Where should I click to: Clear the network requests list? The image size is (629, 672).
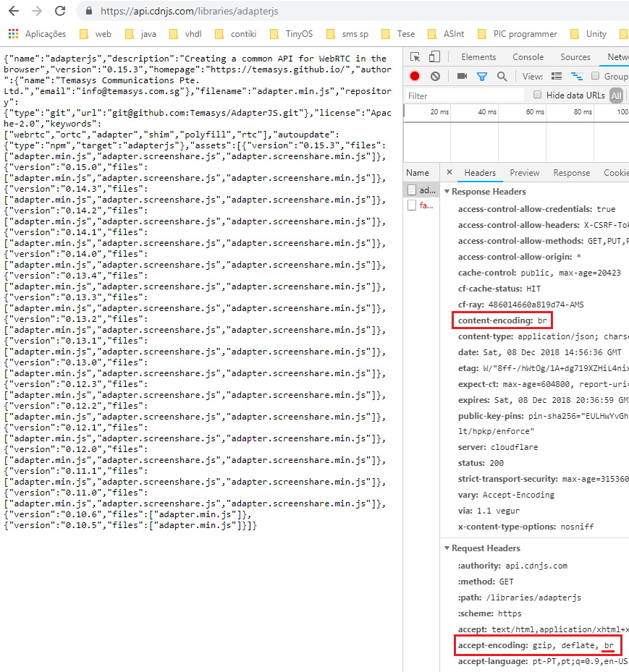pos(434,75)
